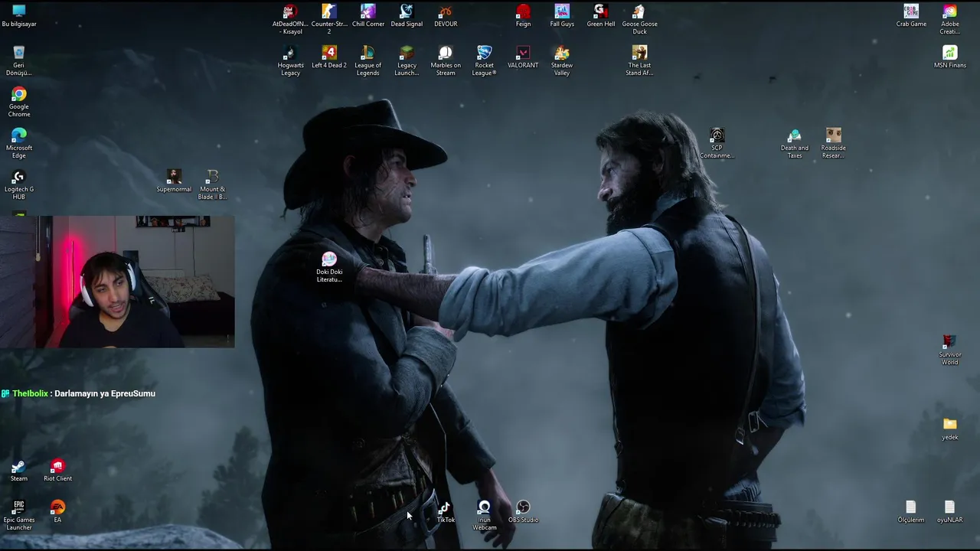Open the Survivor World icon

pyautogui.click(x=950, y=350)
